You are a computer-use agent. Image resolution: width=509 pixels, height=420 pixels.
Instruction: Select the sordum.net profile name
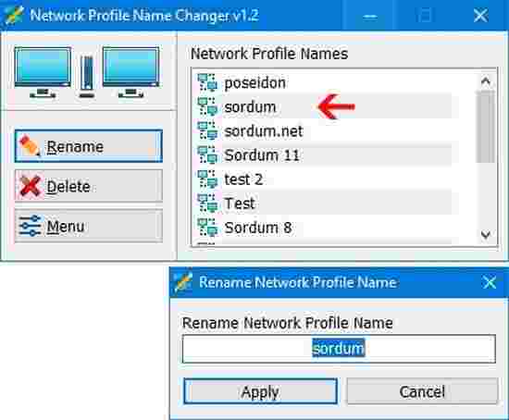point(264,131)
